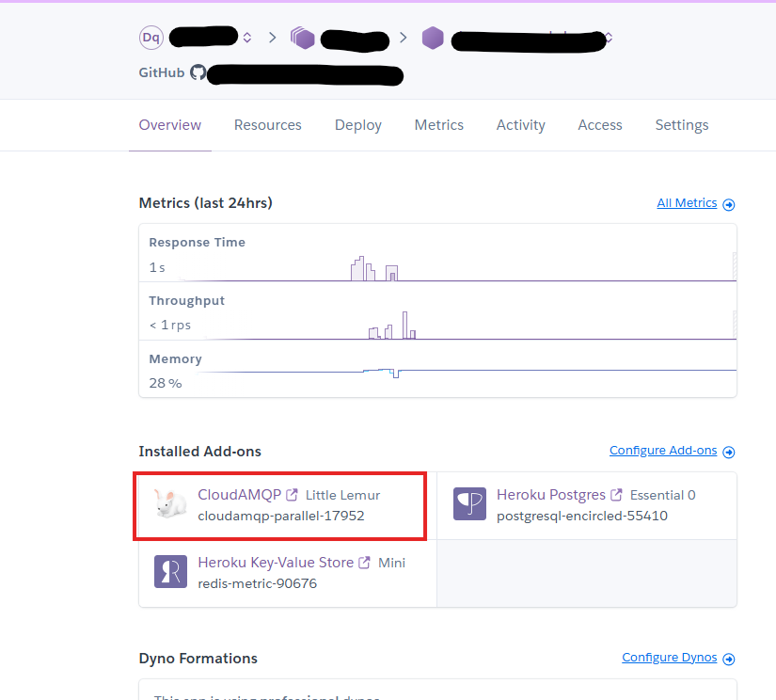Click the external link icon beside Heroku Postgres

616,495
